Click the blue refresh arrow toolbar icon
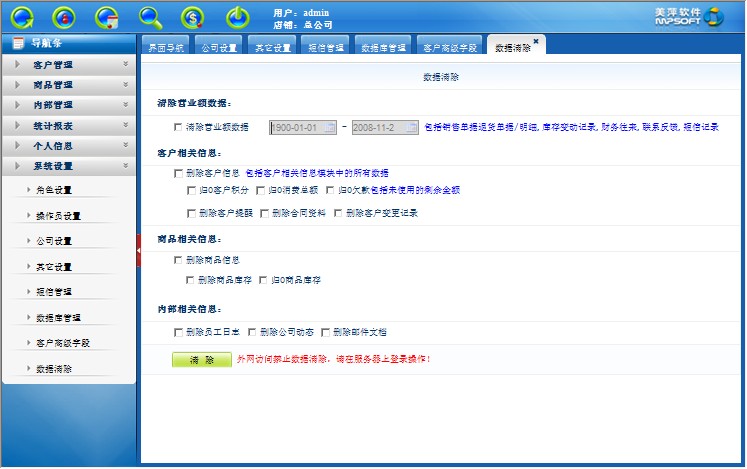 click(22, 17)
